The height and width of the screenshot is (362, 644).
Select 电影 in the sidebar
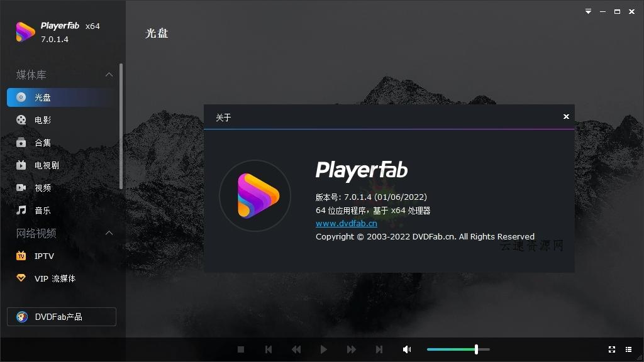42,120
